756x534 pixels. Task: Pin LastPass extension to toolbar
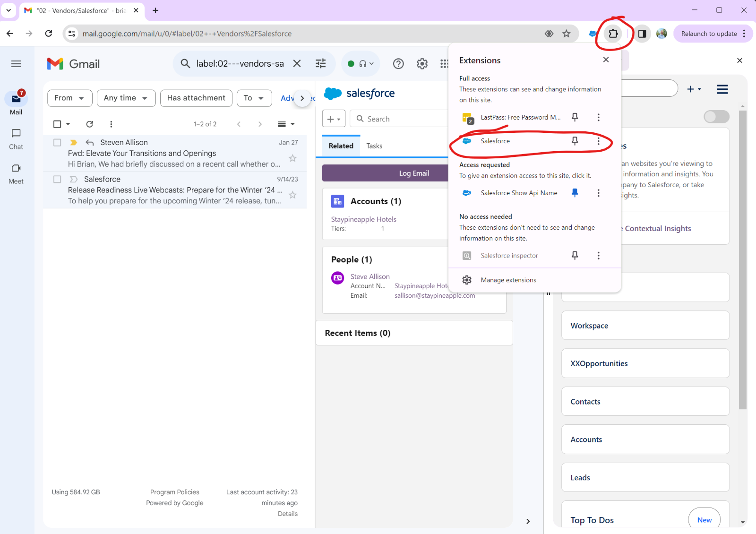575,117
